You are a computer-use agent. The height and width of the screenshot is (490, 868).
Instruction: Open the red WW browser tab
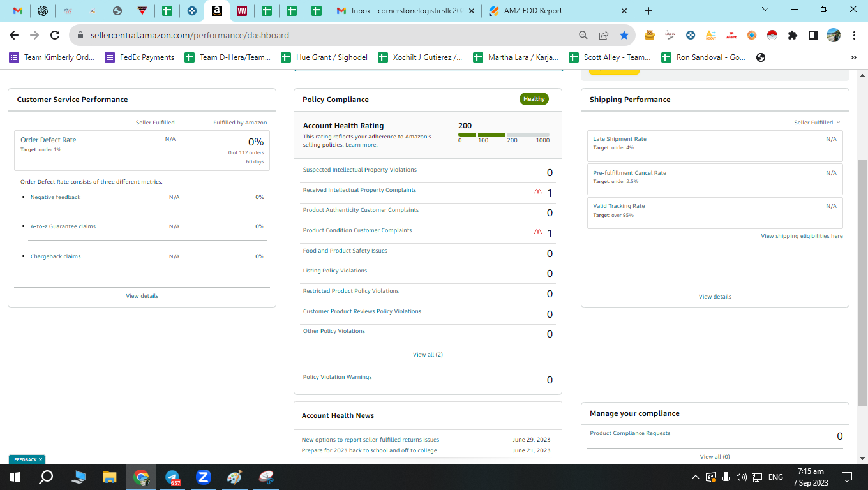[242, 11]
